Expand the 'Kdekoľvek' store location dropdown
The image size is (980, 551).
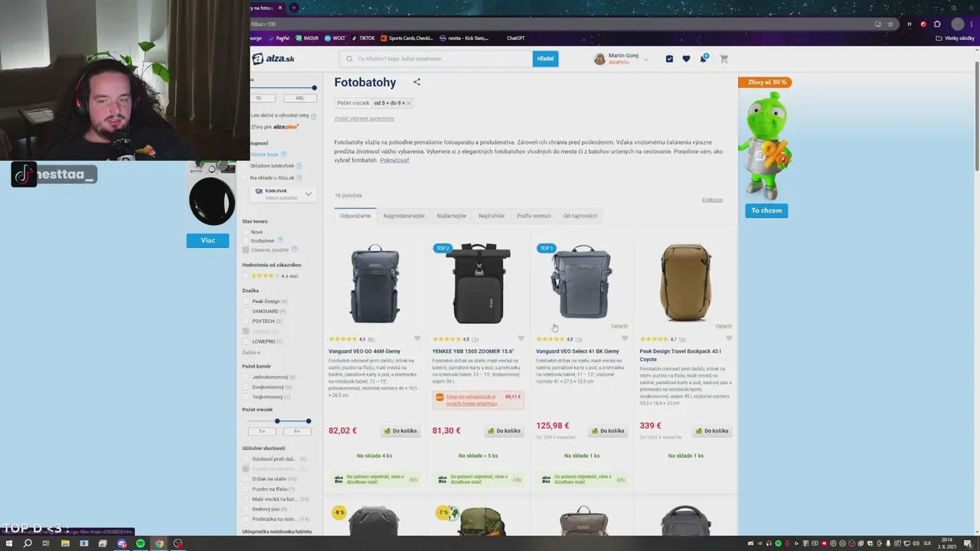click(x=282, y=194)
